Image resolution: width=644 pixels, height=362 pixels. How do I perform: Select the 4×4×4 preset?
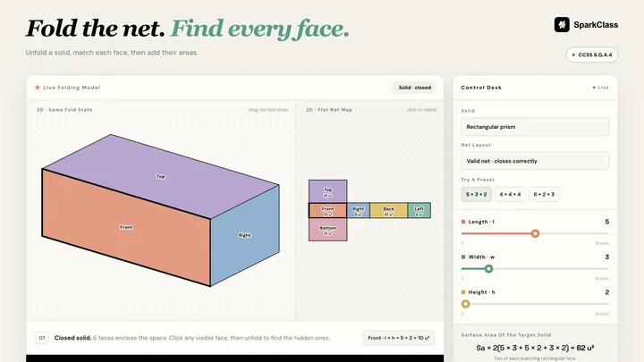pos(510,194)
